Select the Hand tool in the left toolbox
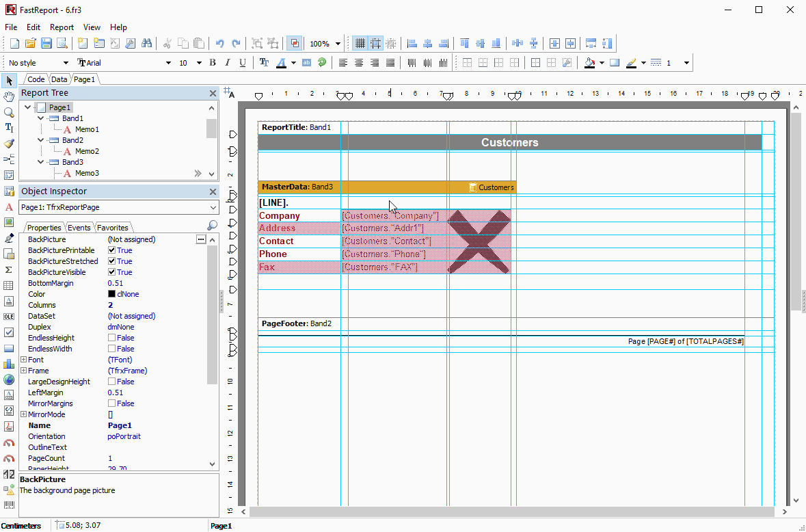This screenshot has height=532, width=806. 9,96
